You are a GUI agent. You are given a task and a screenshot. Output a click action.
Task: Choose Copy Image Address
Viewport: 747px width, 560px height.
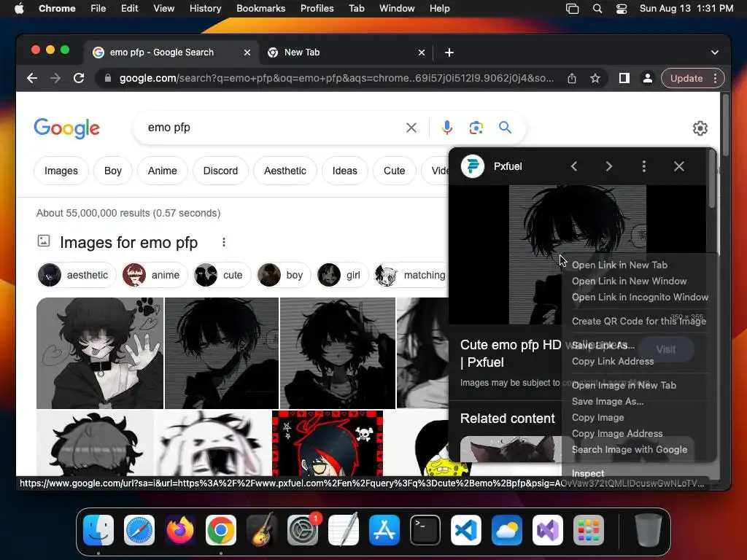(617, 433)
